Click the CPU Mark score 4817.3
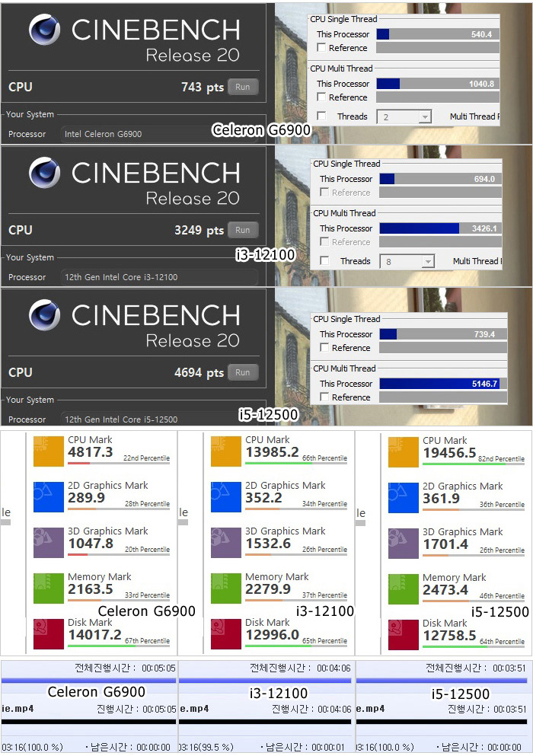The image size is (533, 756). pyautogui.click(x=90, y=451)
